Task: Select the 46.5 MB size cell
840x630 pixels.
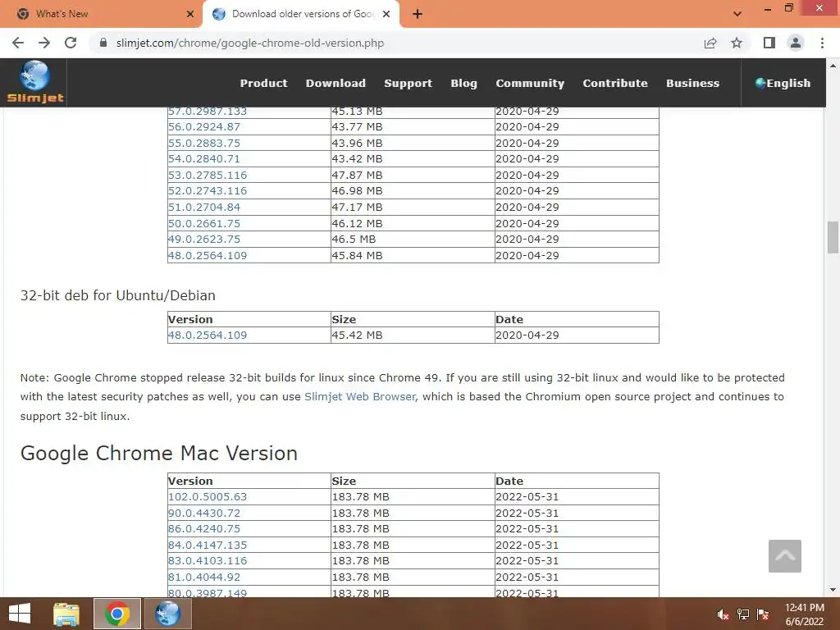Action: (x=413, y=239)
